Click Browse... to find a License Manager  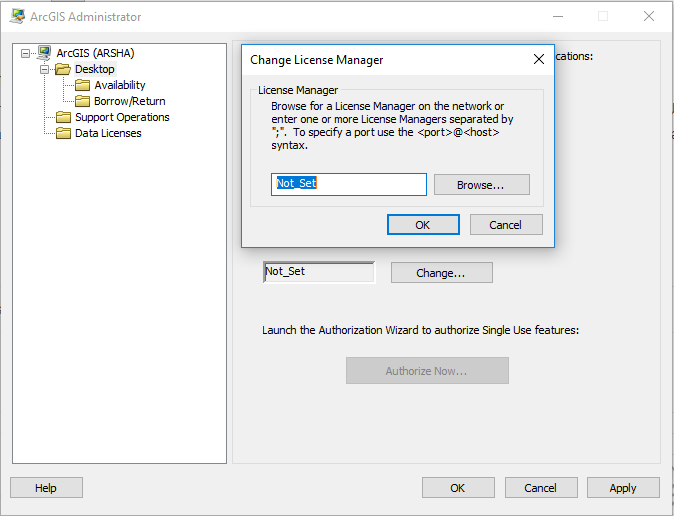(x=481, y=184)
